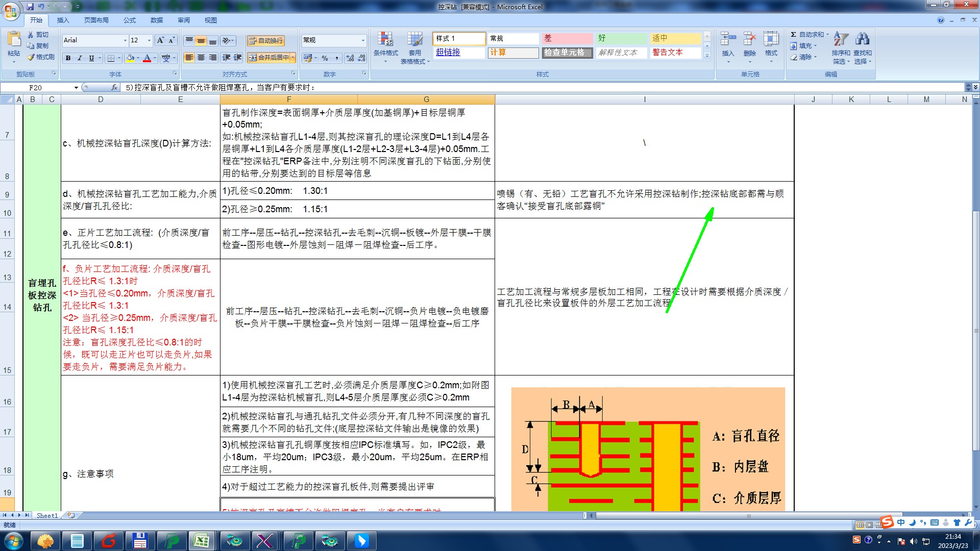Screen dimensions: 980x551
Task: Toggle Italic formatting
Action: (80, 58)
